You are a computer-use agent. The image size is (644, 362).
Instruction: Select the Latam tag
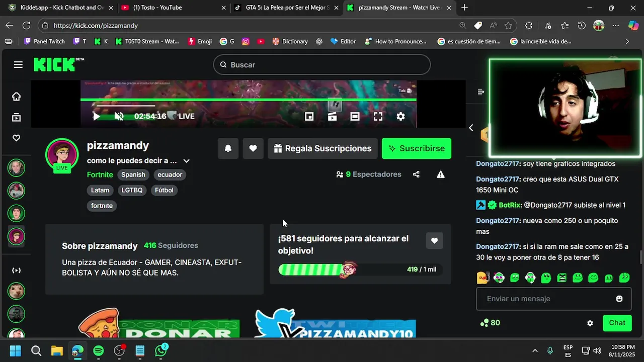(x=100, y=190)
